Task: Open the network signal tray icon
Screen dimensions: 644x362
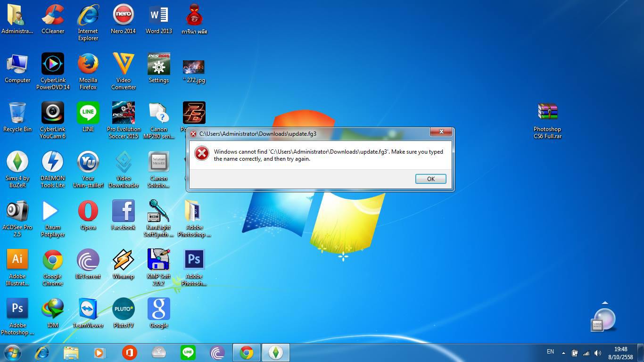Action: tap(586, 353)
